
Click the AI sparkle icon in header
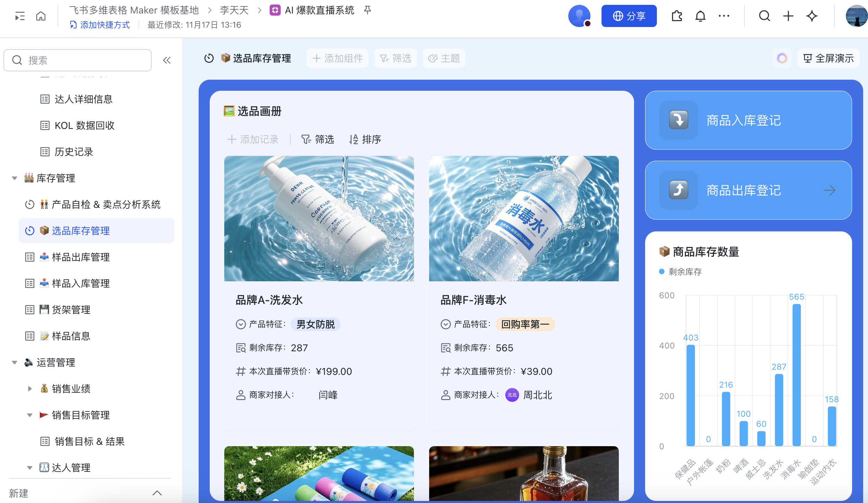(x=812, y=16)
